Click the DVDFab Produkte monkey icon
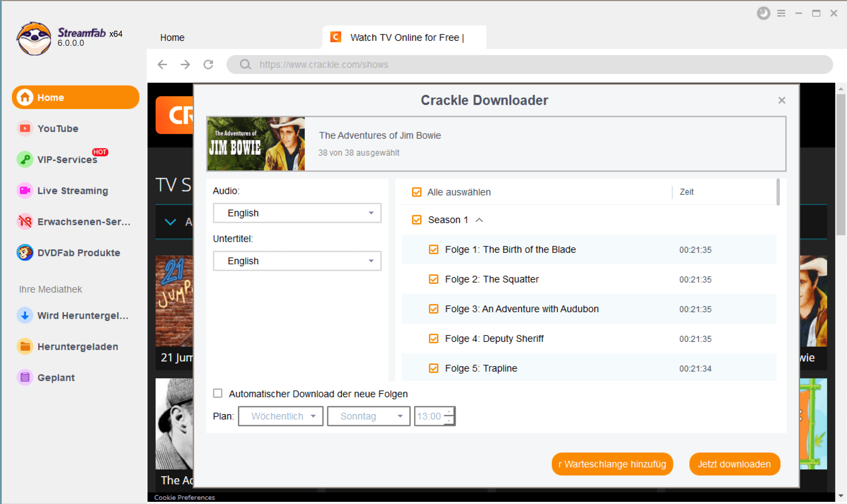 (25, 252)
